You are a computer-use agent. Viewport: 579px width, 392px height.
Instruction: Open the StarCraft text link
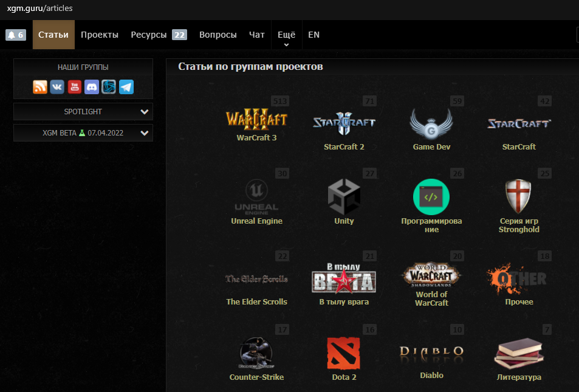coord(519,146)
